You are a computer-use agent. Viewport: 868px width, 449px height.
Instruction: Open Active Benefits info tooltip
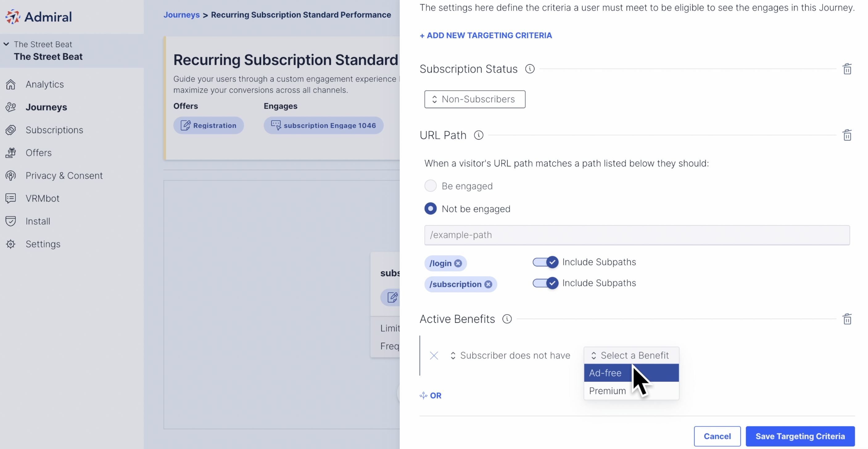[x=507, y=319]
